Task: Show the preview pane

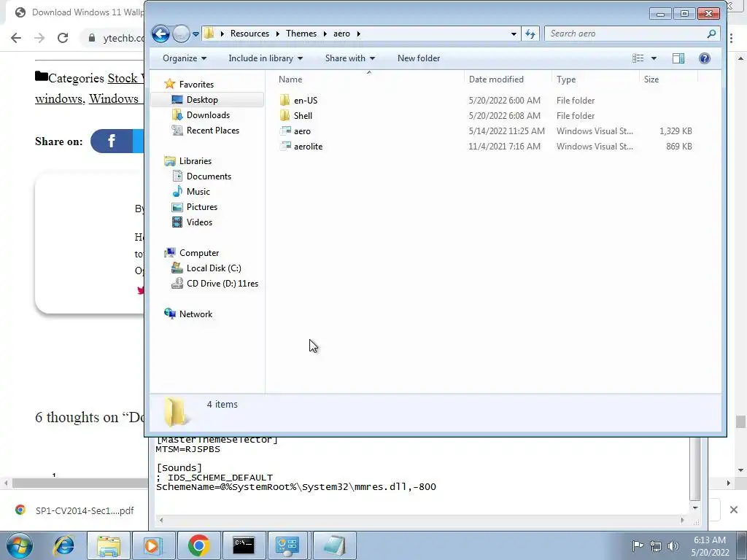Action: 678,58
